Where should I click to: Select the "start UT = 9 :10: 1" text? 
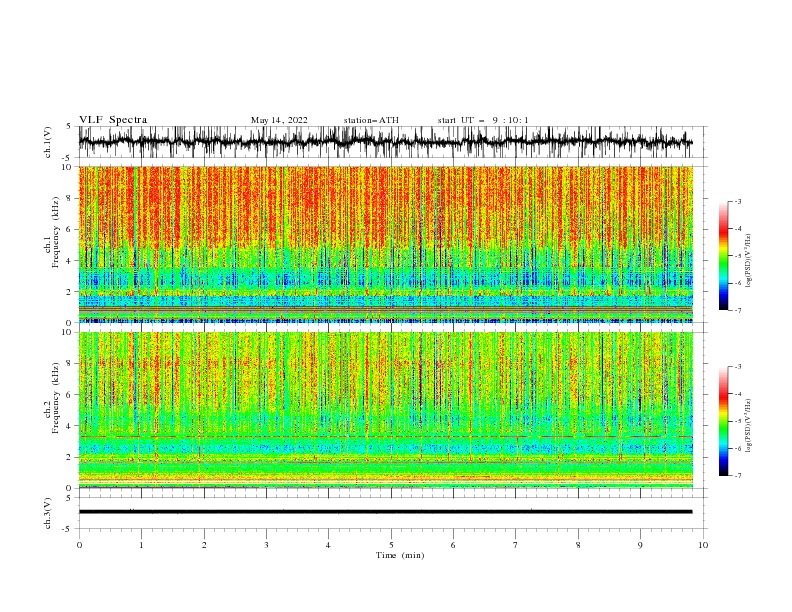483,120
